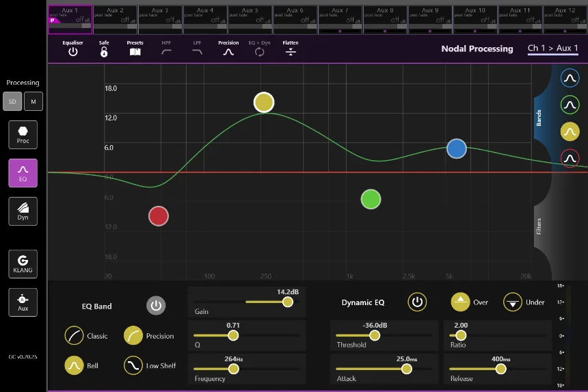Image resolution: width=588 pixels, height=392 pixels.
Task: Select the blue band icon
Action: [x=570, y=78]
